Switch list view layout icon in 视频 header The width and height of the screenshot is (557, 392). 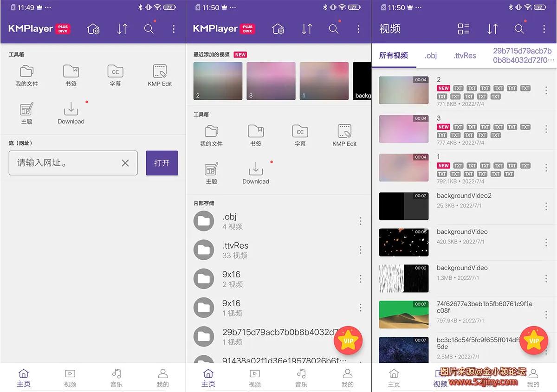point(463,29)
